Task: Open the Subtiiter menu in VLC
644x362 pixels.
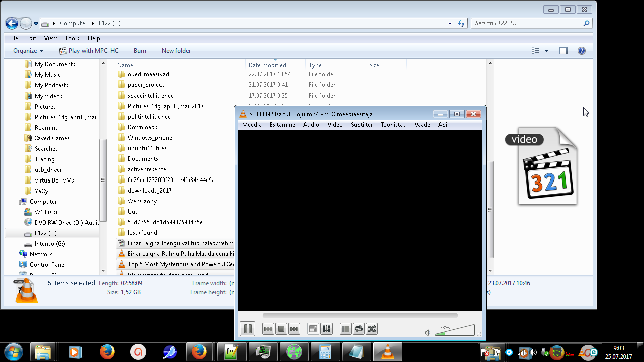Action: pos(362,125)
